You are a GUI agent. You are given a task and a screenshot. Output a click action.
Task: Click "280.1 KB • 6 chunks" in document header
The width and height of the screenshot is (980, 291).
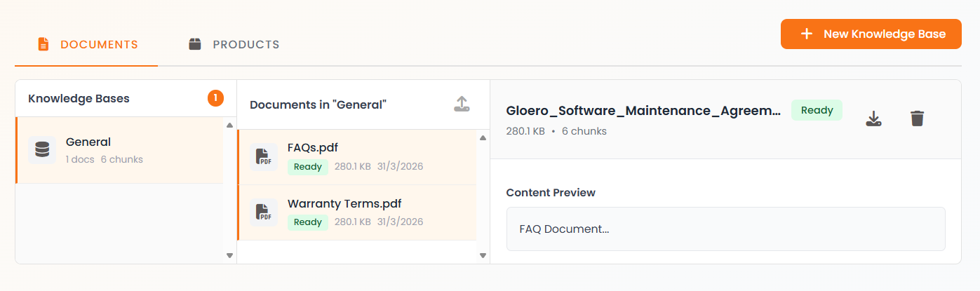tap(556, 131)
